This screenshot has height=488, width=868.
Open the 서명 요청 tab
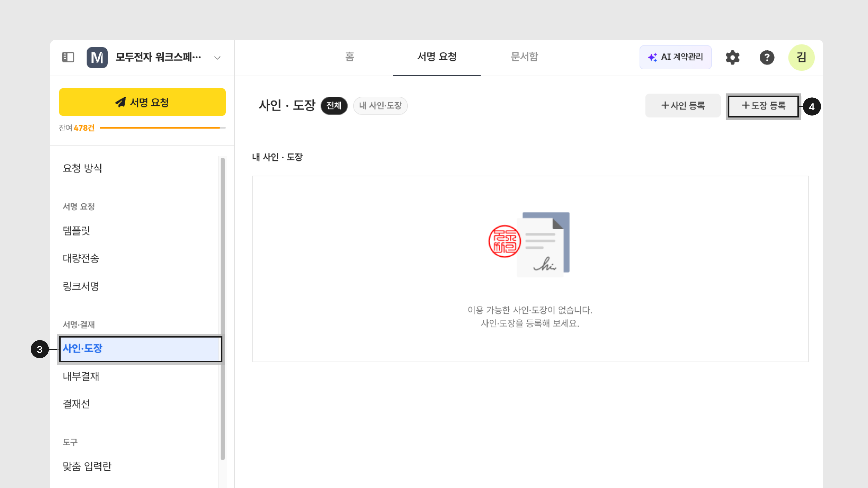(437, 56)
